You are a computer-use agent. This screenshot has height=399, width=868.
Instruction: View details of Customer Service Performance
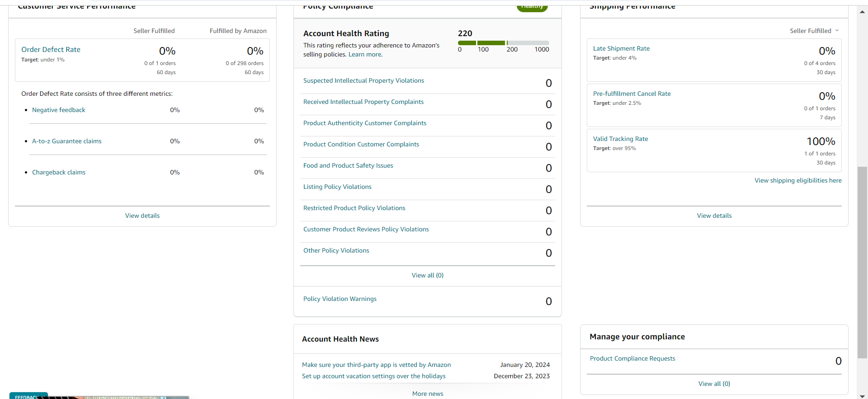(x=142, y=216)
